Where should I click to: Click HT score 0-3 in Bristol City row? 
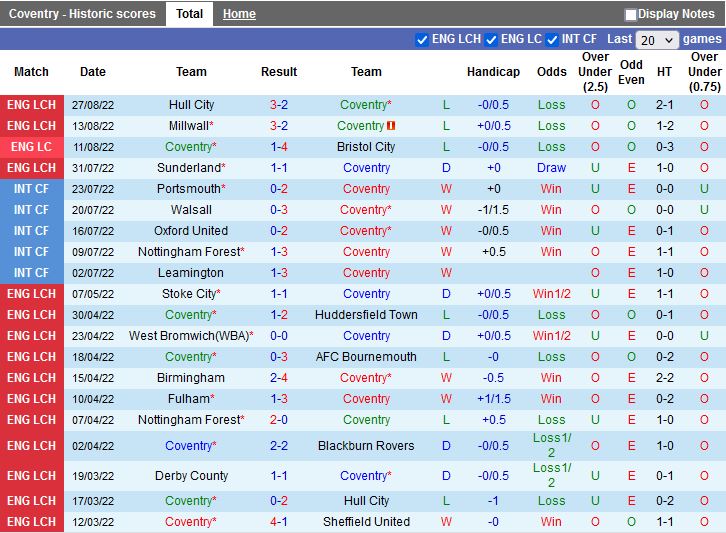pyautogui.click(x=664, y=147)
